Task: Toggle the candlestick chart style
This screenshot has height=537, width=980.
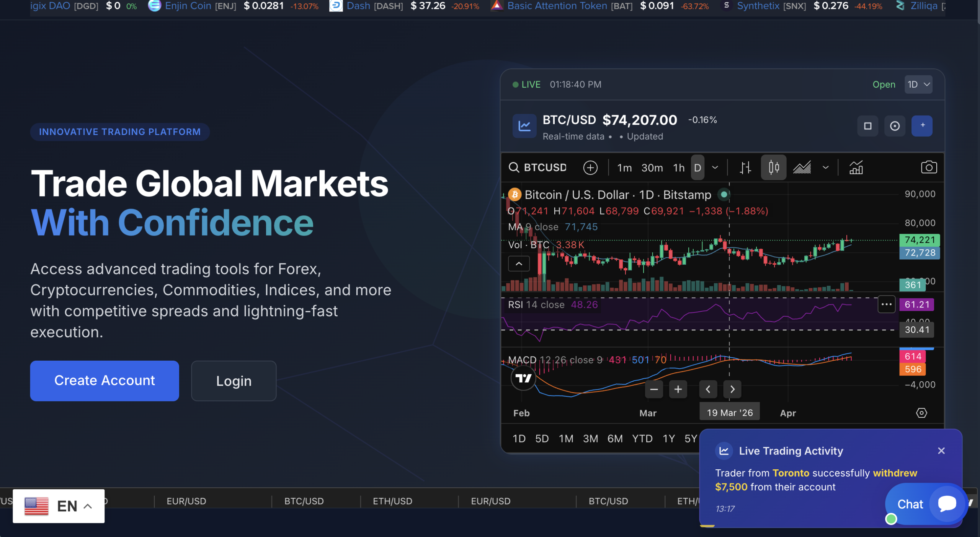Action: (774, 167)
